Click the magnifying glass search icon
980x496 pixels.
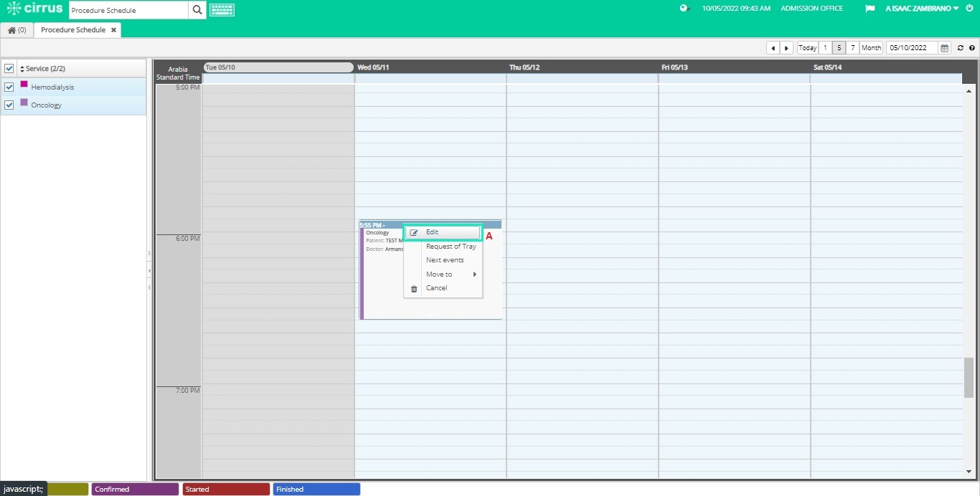tap(197, 10)
